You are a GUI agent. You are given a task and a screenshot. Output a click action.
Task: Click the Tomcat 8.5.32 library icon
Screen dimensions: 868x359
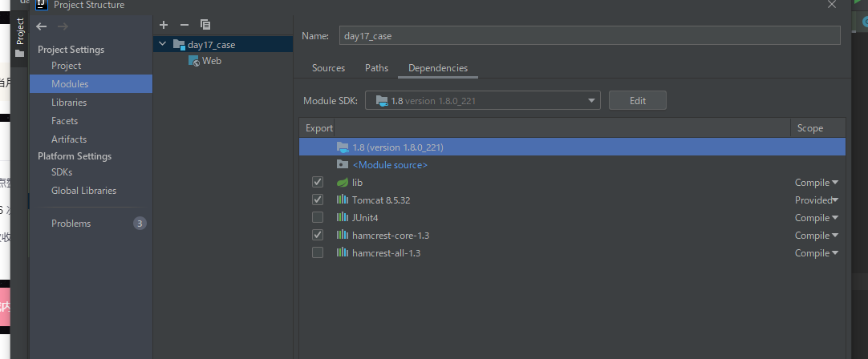343,200
